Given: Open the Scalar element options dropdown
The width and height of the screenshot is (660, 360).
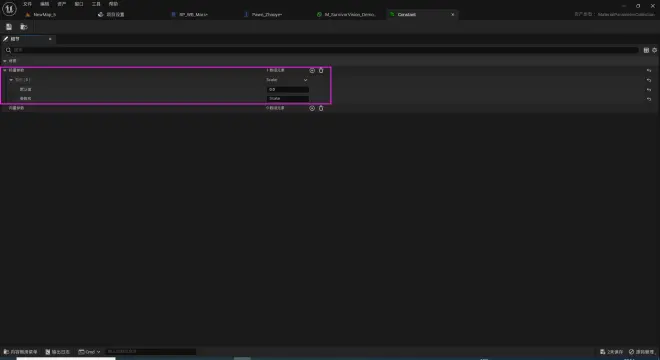Looking at the screenshot, I should 287,80.
